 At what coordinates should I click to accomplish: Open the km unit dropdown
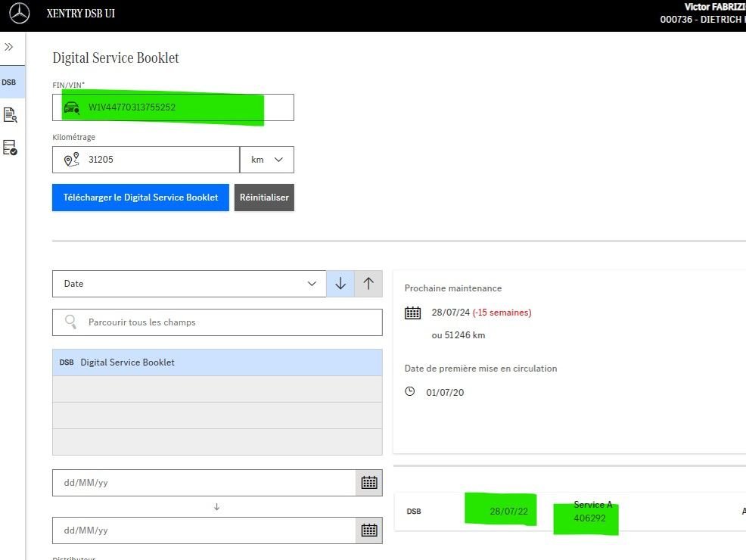[267, 160]
